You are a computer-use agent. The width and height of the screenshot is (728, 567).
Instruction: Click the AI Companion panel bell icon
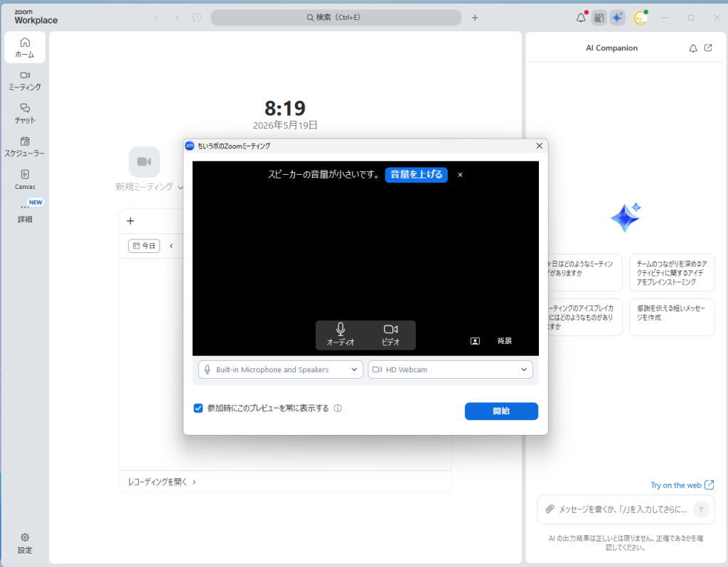point(692,48)
